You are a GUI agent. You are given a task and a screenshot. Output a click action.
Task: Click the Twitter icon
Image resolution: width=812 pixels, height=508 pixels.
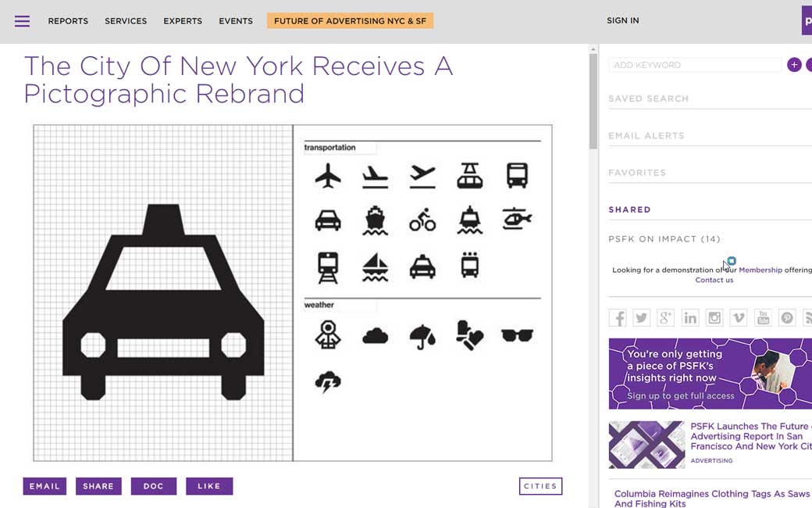[x=642, y=317]
